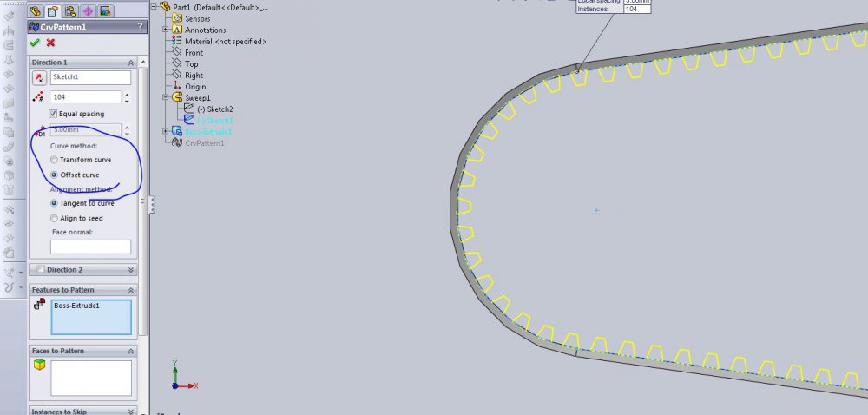Cancel the pattern with the red X
This screenshot has height=415, width=868.
[x=51, y=43]
